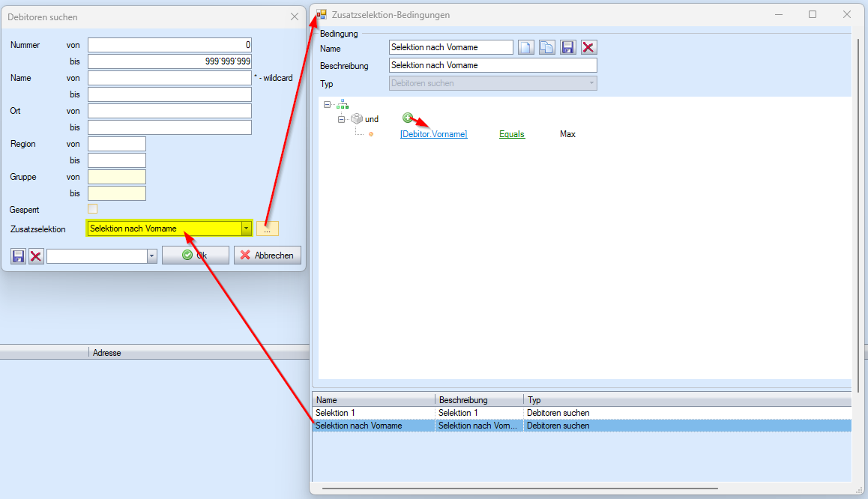Screen dimensions: 868x499
Task: Click the New condition document icon
Action: click(x=526, y=47)
